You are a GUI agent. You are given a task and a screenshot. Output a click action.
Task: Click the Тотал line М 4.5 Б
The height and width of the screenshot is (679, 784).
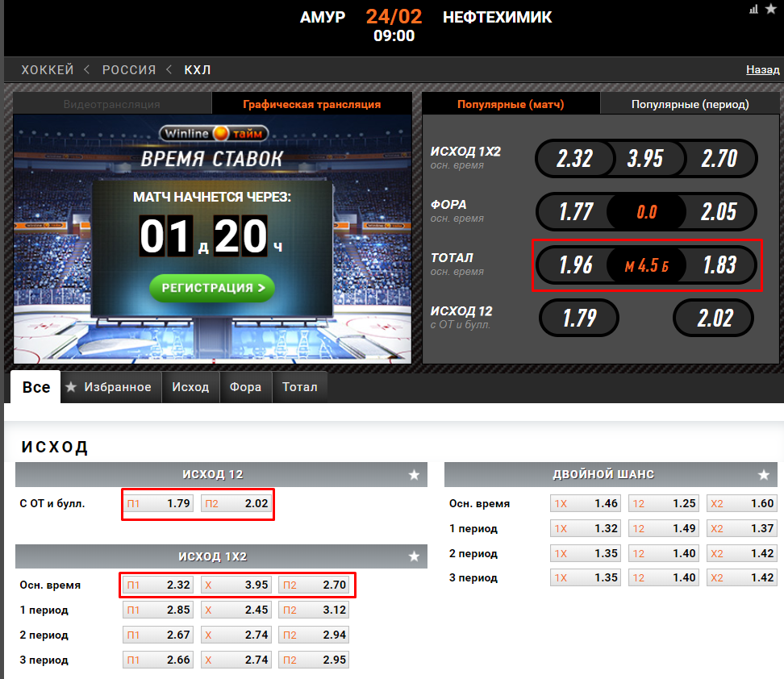click(647, 265)
